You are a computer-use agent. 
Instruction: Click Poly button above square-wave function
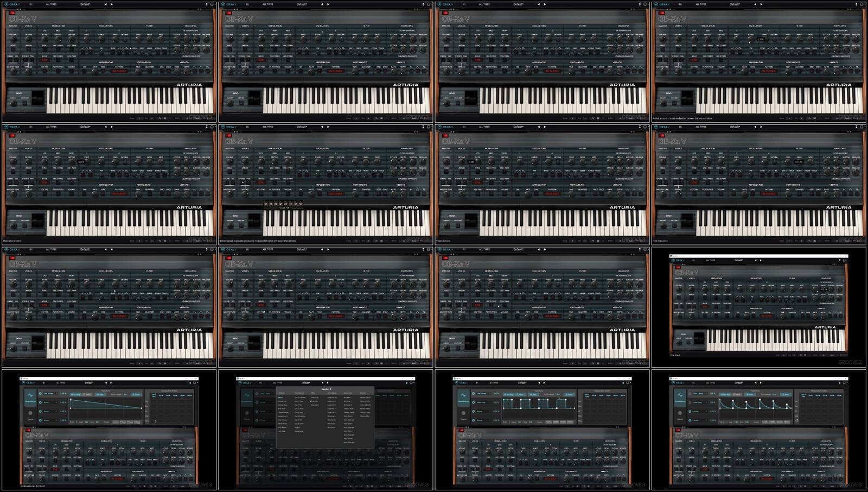click(533, 394)
